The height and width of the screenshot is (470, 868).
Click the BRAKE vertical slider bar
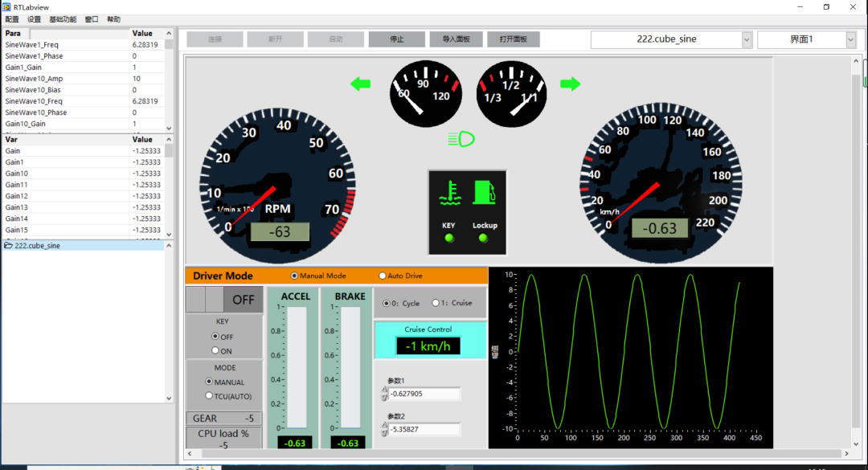tap(350, 368)
